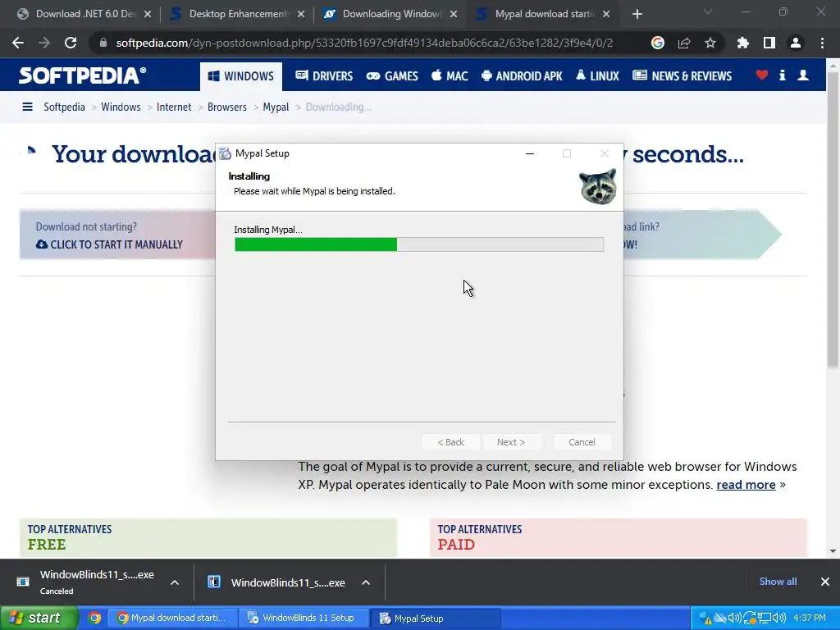The width and height of the screenshot is (840, 630).
Task: Click the page vertical scrollbar
Action: pos(833,220)
